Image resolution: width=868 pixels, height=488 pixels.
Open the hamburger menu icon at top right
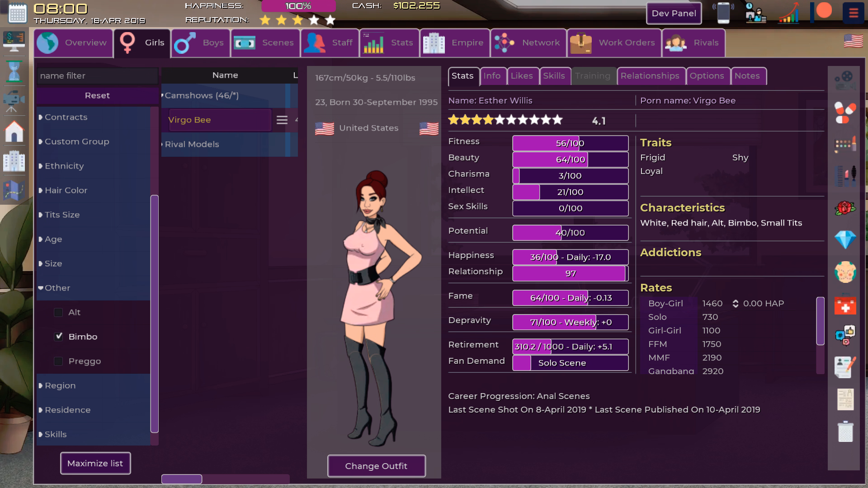[x=853, y=13]
